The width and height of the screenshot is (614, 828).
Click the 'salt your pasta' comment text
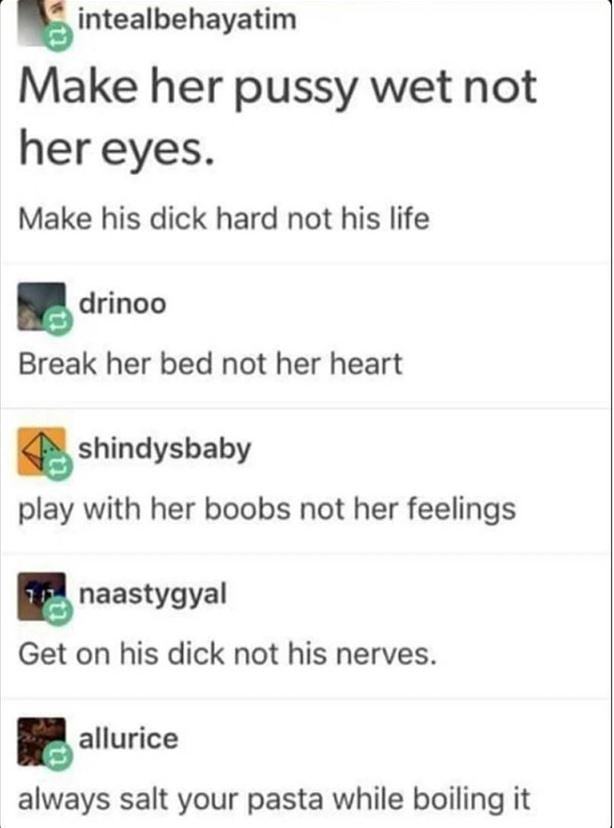[274, 799]
